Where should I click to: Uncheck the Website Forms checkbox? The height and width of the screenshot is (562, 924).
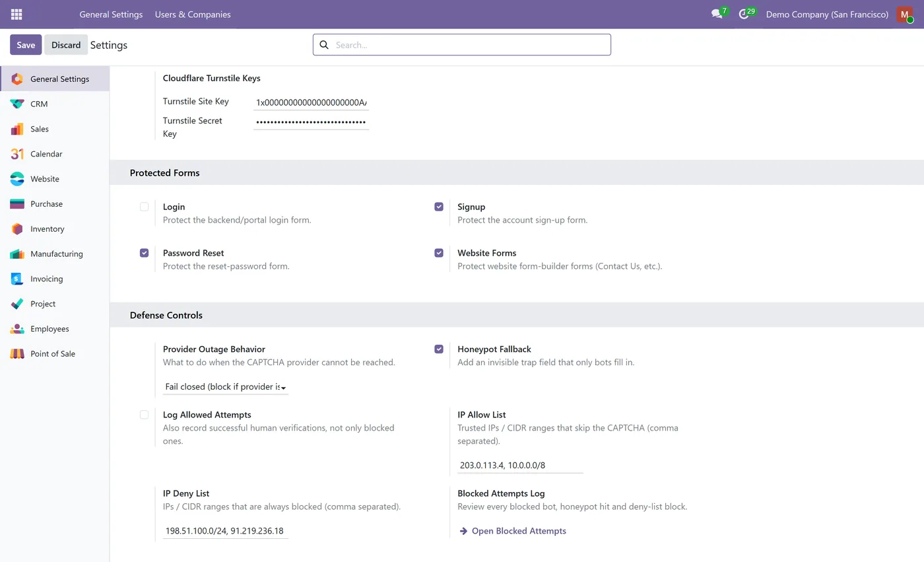click(439, 253)
